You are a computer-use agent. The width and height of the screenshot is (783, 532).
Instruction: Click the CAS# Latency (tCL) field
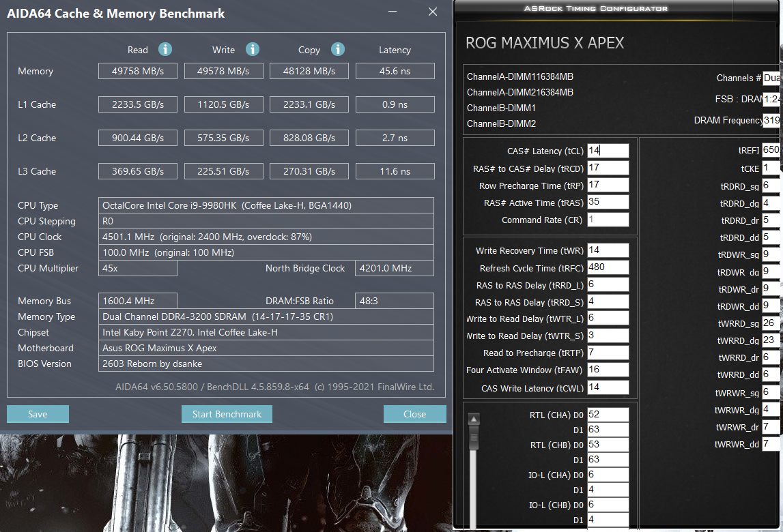tap(608, 151)
